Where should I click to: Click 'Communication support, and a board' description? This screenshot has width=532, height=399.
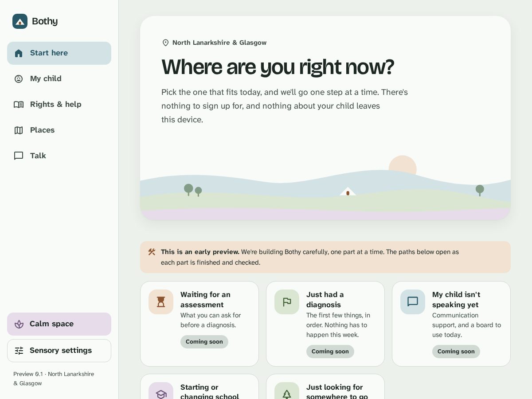pos(466,325)
